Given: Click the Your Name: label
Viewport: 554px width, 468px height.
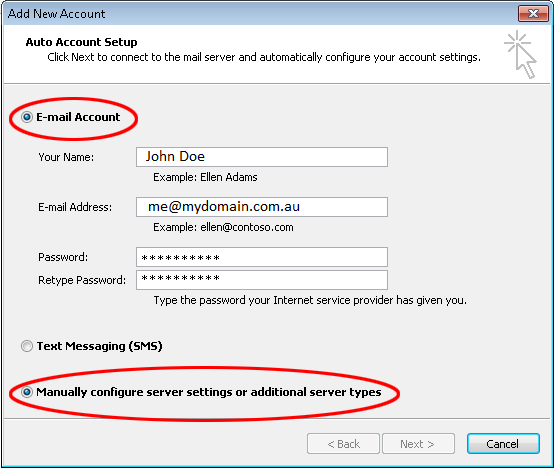Looking at the screenshot, I should [66, 157].
